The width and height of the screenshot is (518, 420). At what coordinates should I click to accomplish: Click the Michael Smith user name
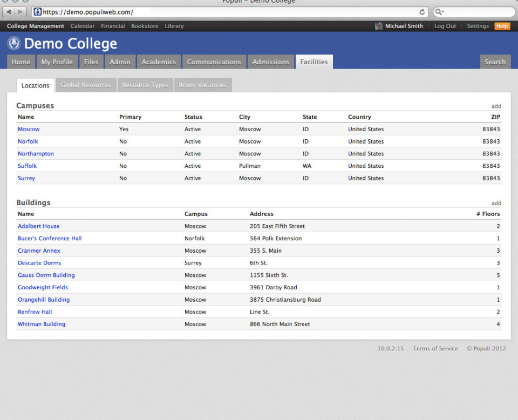point(404,26)
